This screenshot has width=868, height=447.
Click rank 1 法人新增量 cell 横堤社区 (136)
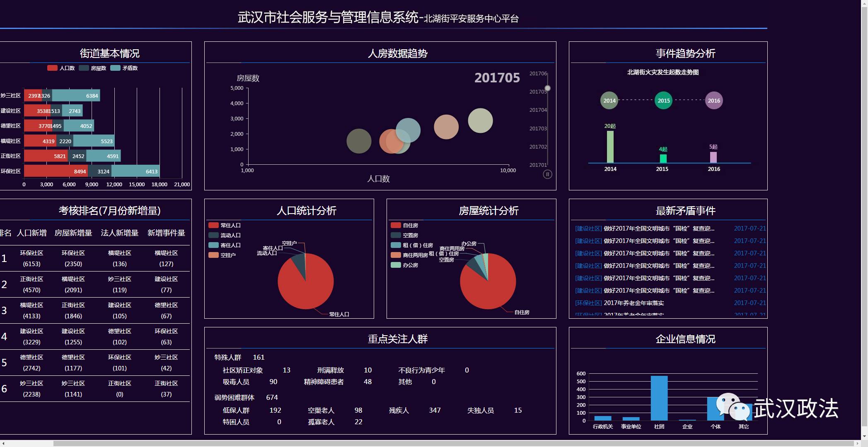(x=120, y=258)
